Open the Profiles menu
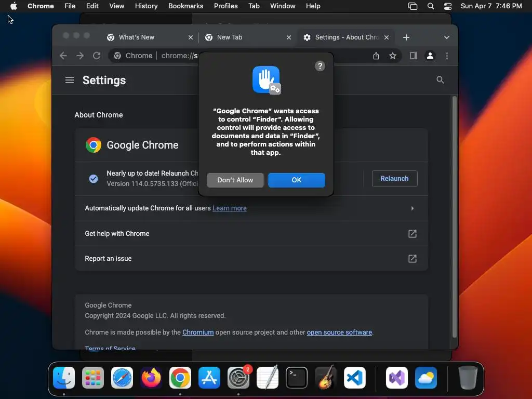This screenshot has width=532, height=399. (225, 6)
